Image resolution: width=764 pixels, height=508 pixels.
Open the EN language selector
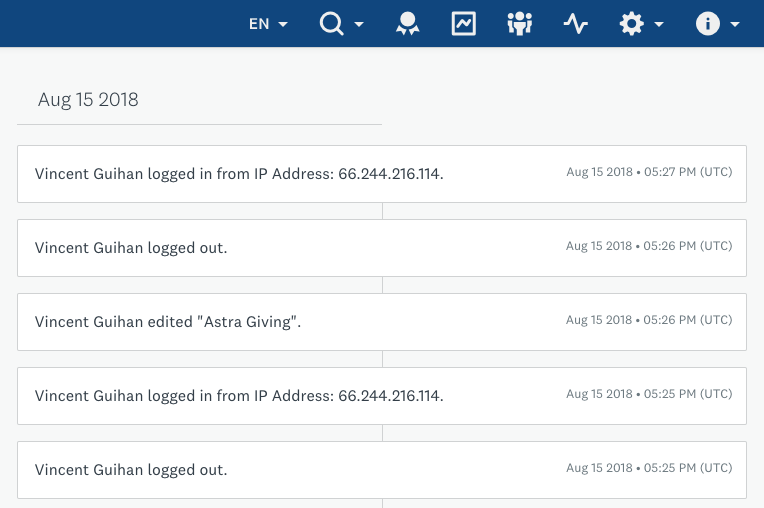pos(268,23)
